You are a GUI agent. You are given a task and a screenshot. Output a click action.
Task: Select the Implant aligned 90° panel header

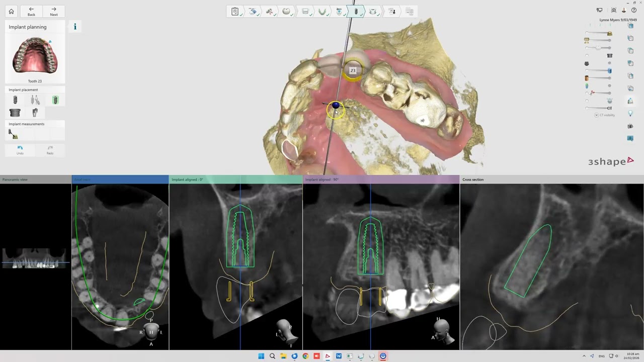tap(381, 179)
